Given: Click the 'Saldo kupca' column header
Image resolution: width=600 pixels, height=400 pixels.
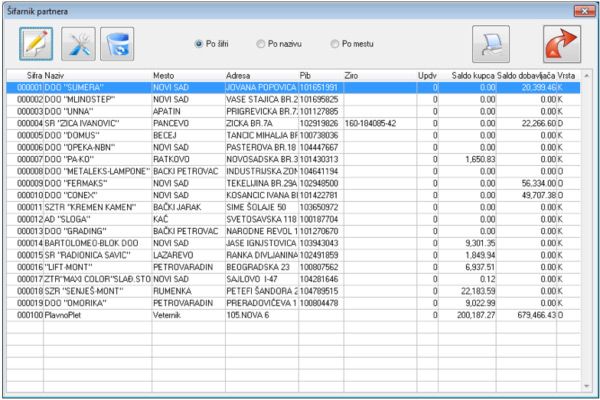Looking at the screenshot, I should tap(468, 76).
